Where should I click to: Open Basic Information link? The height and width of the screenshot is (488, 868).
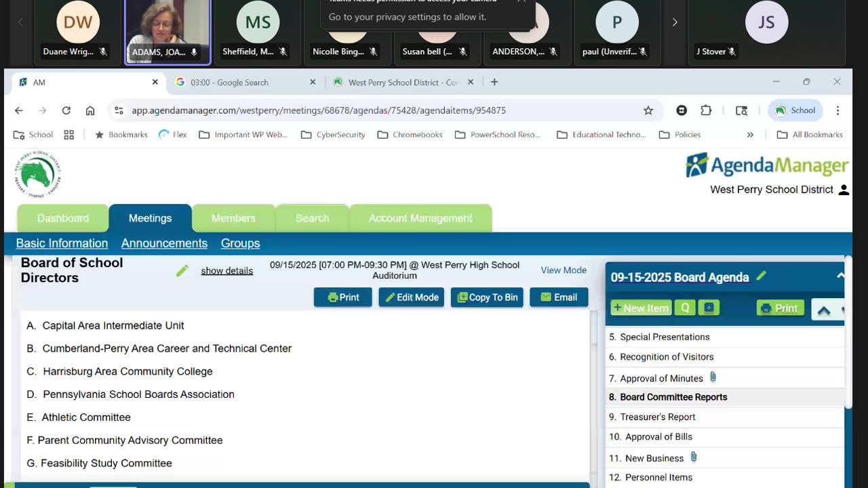pyautogui.click(x=62, y=243)
